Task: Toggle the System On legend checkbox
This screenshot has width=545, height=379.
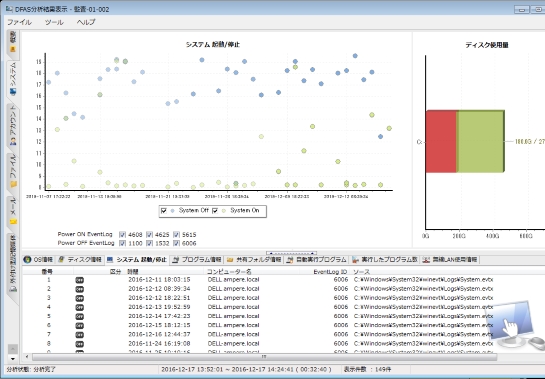Action: 215,211
